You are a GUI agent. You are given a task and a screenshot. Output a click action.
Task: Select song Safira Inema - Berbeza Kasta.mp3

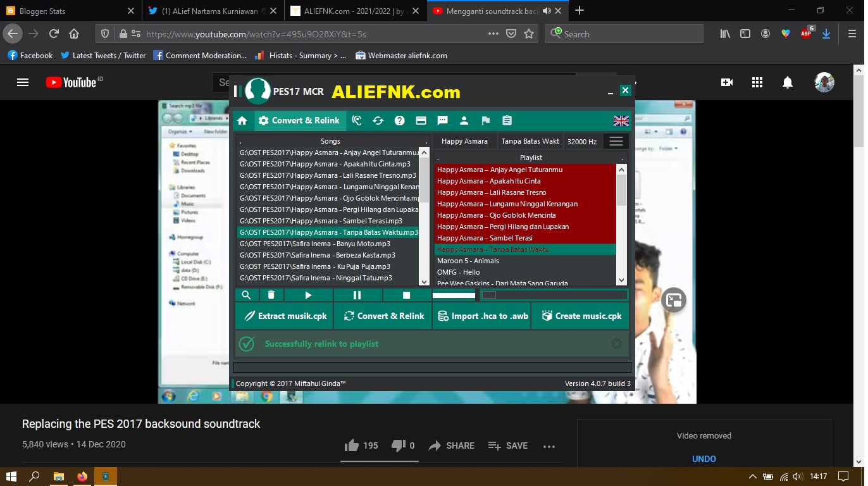coord(328,255)
